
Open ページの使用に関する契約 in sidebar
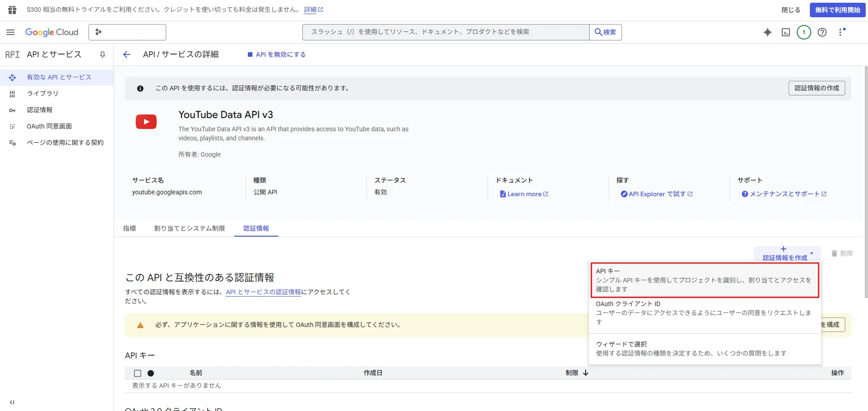coord(57,143)
